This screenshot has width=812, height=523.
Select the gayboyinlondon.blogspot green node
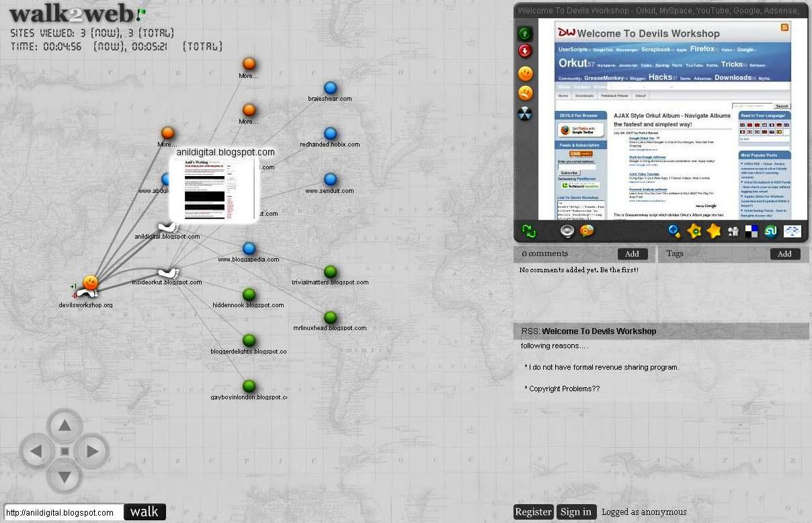(249, 386)
